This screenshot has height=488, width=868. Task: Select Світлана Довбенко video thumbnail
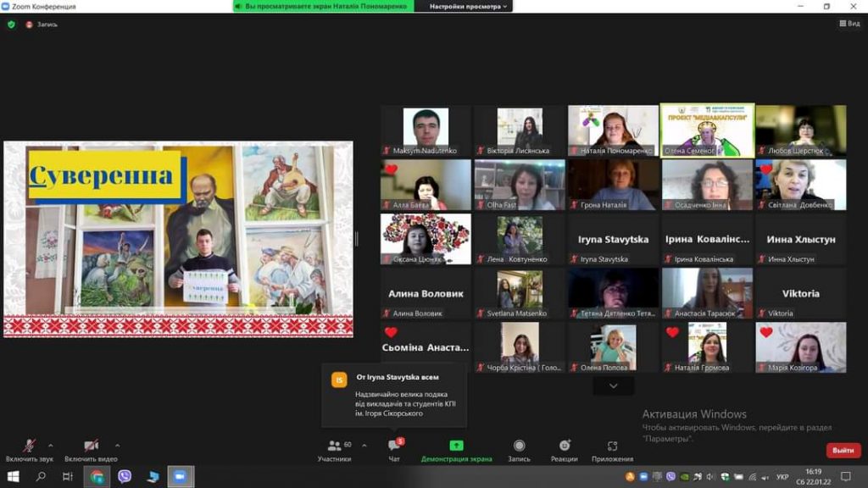click(800, 185)
